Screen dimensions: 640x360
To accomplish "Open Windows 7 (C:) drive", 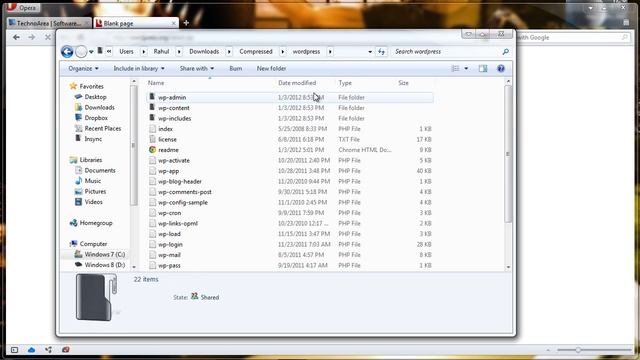I will 104,254.
